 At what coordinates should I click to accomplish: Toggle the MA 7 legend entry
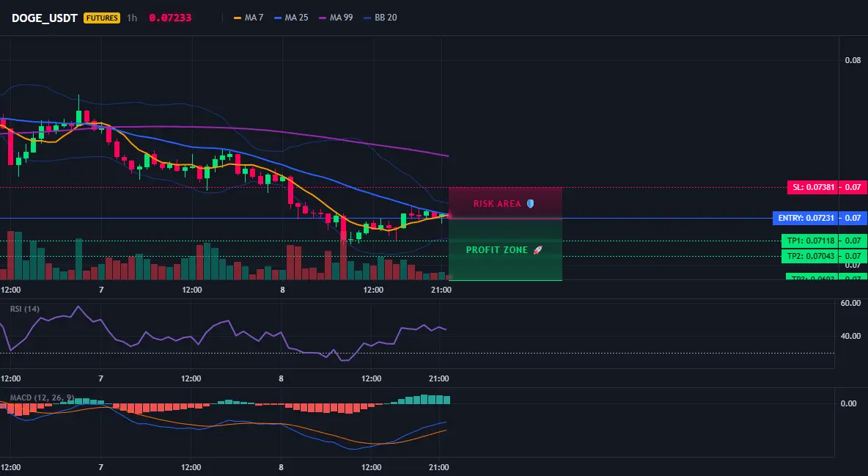[249, 18]
